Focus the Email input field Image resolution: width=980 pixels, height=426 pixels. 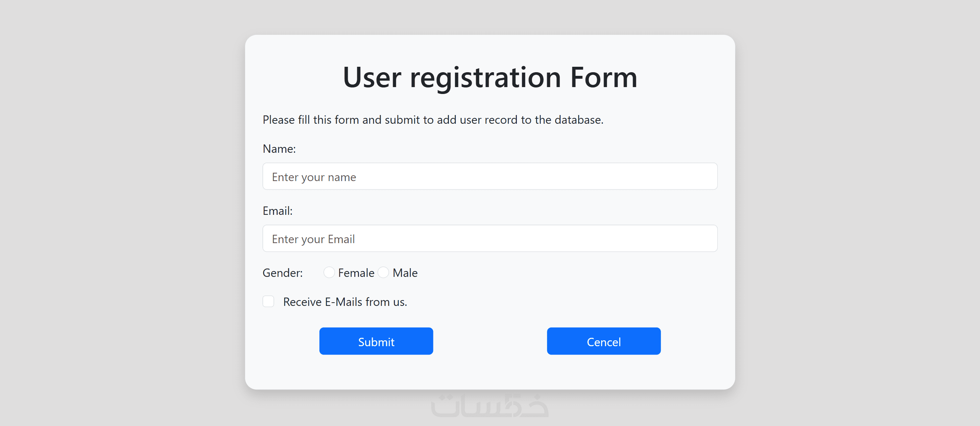click(x=490, y=238)
